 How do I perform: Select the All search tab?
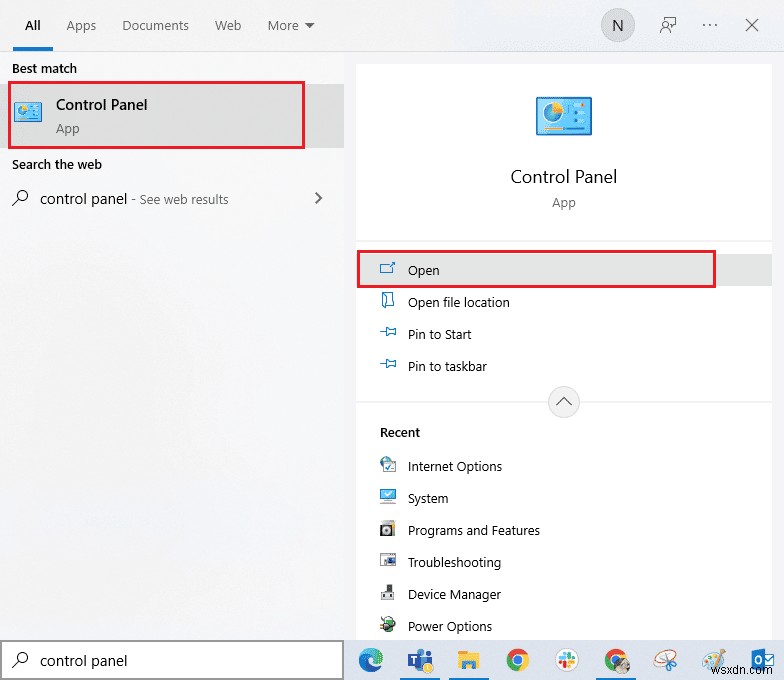33,26
